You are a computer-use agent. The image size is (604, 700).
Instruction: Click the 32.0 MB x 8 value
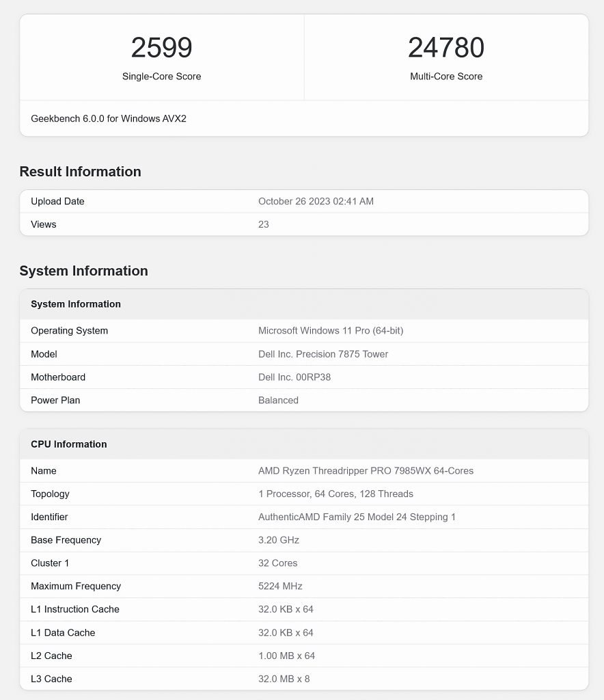284,679
